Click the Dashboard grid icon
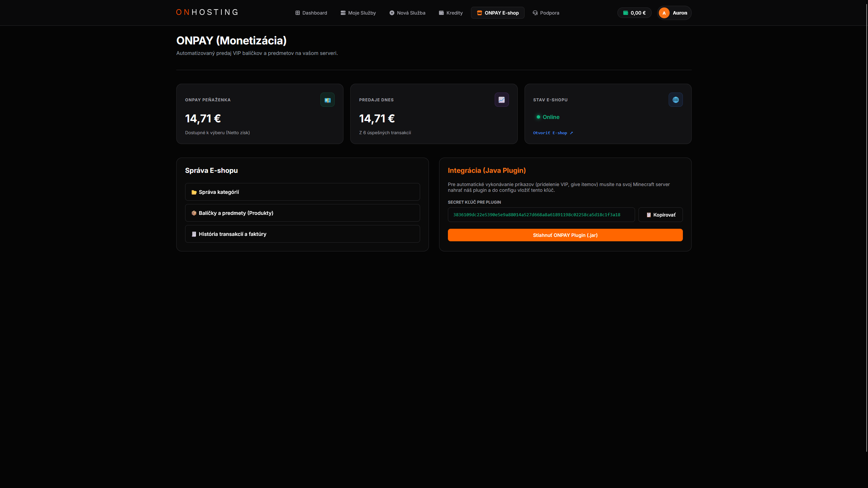The height and width of the screenshot is (488, 868). [x=297, y=13]
